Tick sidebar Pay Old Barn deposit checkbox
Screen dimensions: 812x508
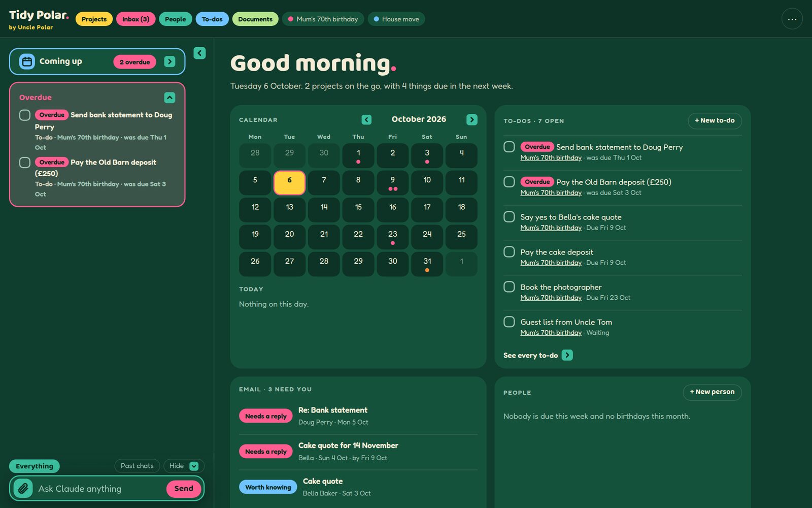tap(25, 163)
